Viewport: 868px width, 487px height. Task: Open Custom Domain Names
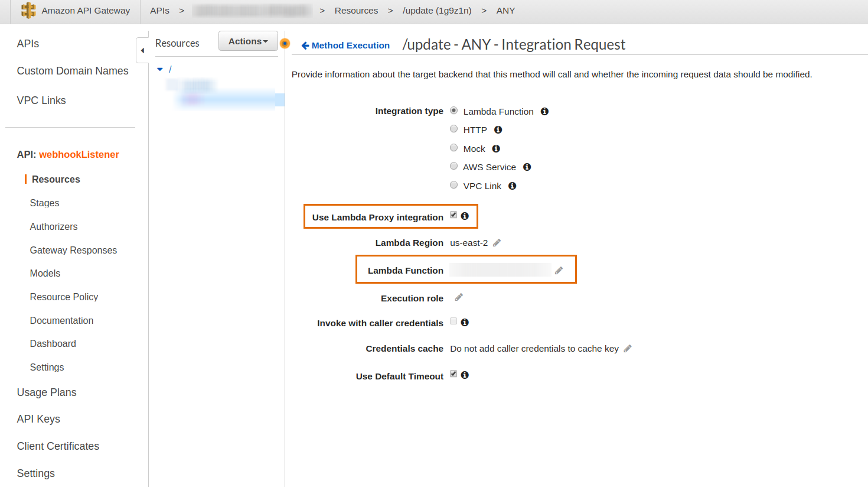[x=73, y=71]
